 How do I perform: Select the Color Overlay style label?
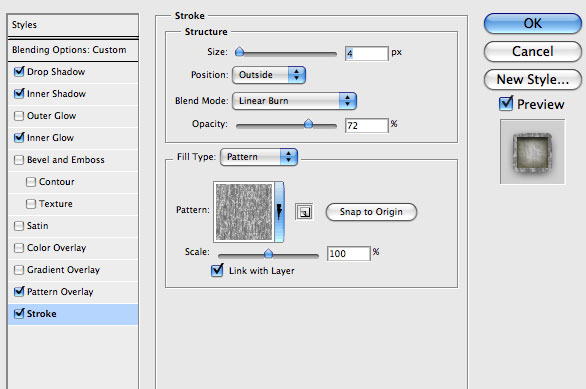tap(56, 248)
